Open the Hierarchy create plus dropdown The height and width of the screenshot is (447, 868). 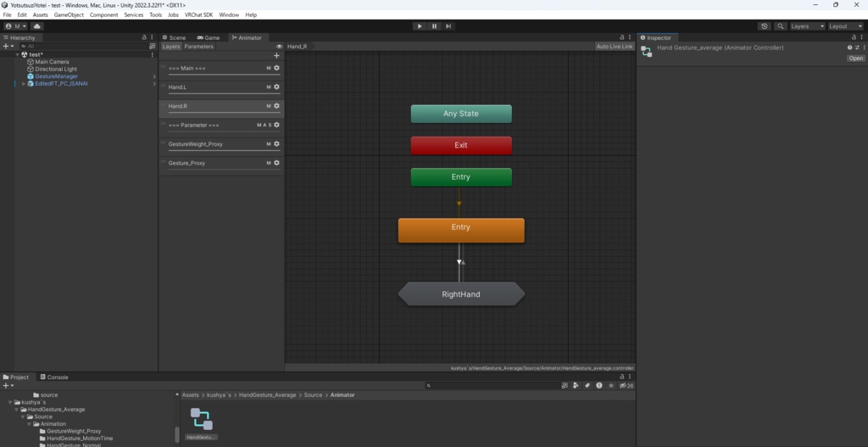pyautogui.click(x=7, y=47)
